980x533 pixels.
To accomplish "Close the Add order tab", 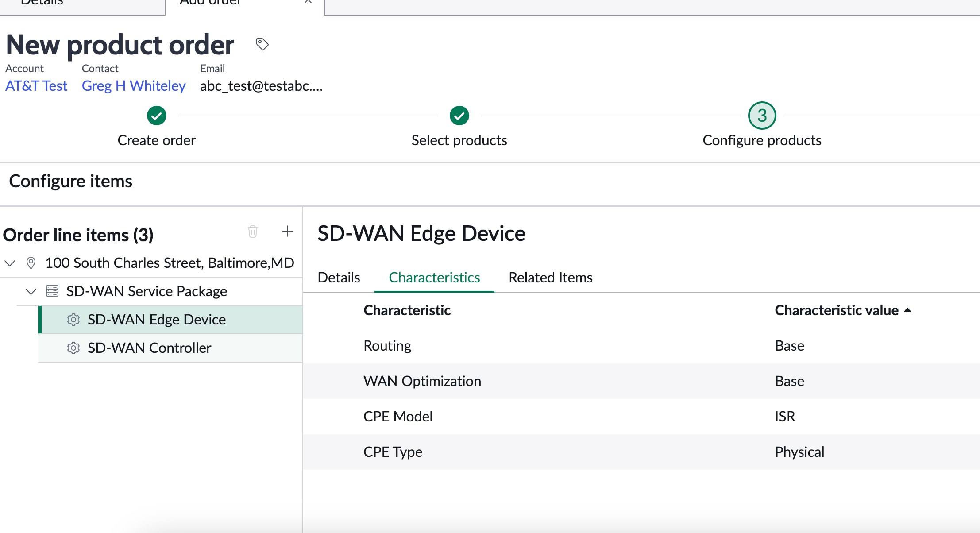I will click(x=308, y=3).
